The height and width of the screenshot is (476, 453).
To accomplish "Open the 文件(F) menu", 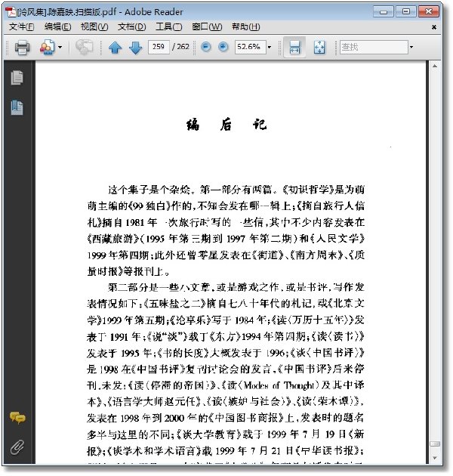I will (x=21, y=27).
